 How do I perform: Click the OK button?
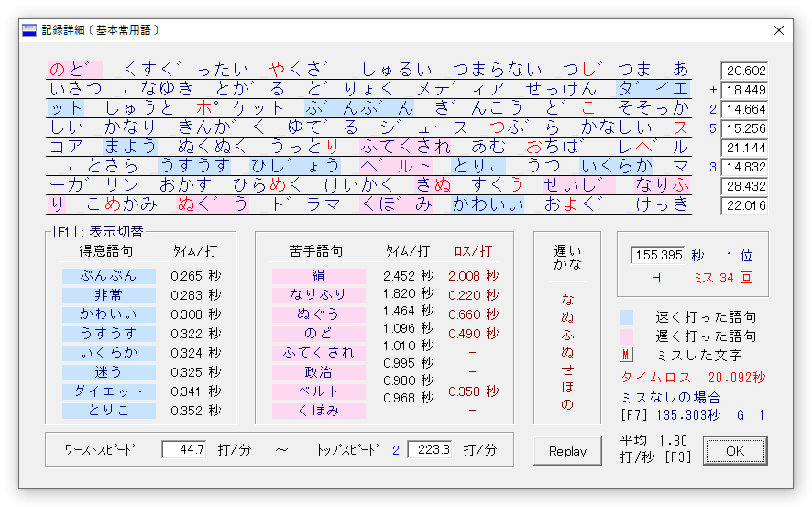click(x=735, y=451)
